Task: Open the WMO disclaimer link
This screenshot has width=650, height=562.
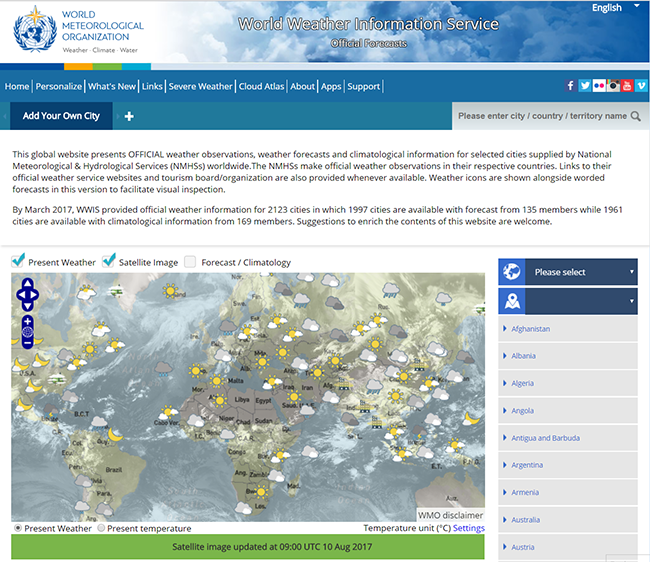Action: (x=450, y=515)
